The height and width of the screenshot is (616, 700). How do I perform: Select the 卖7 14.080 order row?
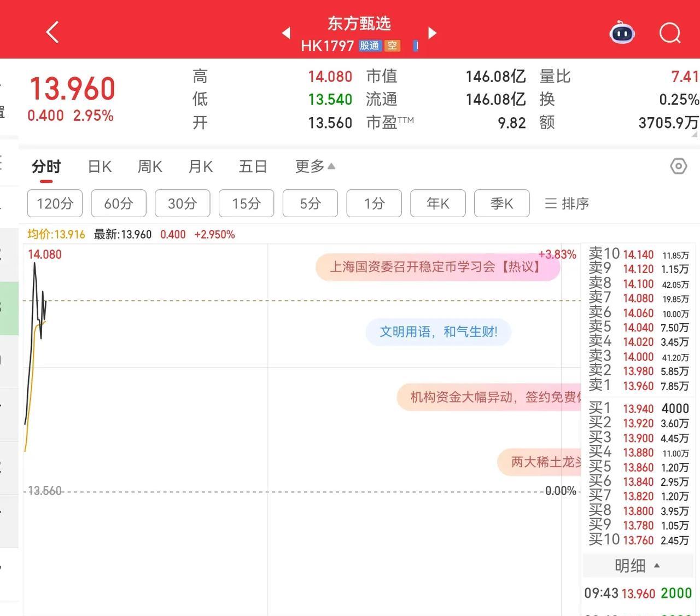coord(639,299)
